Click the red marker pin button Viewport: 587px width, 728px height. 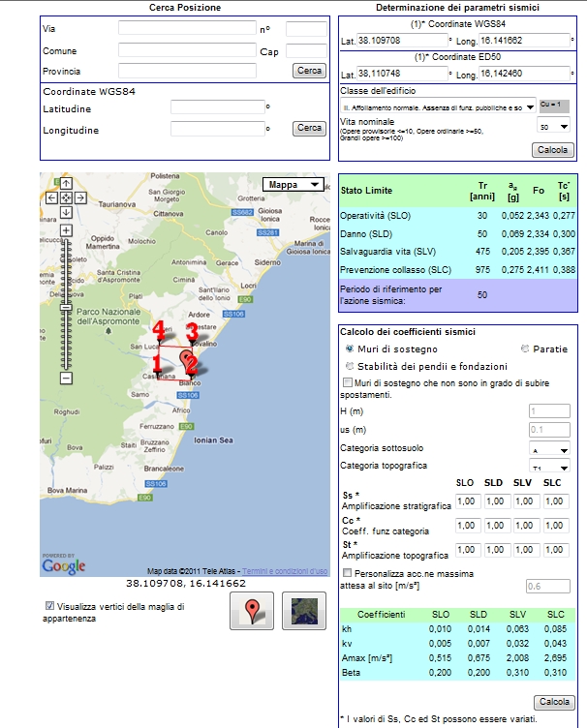pyautogui.click(x=252, y=611)
